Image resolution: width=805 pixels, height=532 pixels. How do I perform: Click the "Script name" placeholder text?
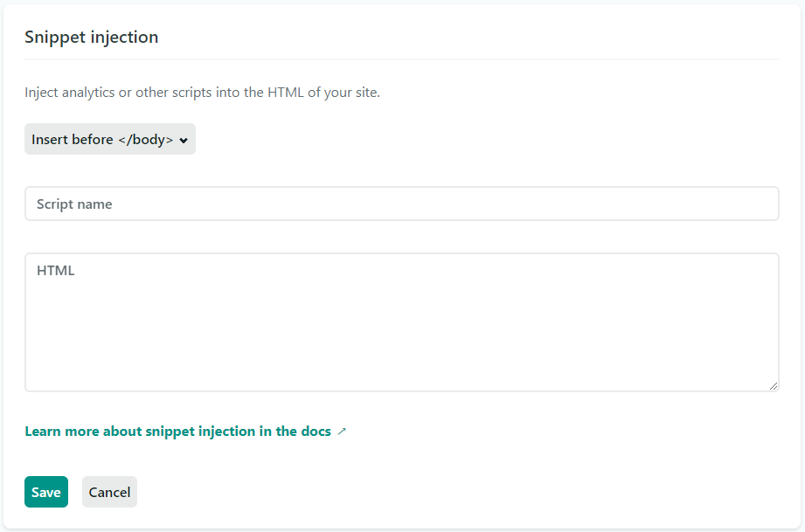pos(74,204)
